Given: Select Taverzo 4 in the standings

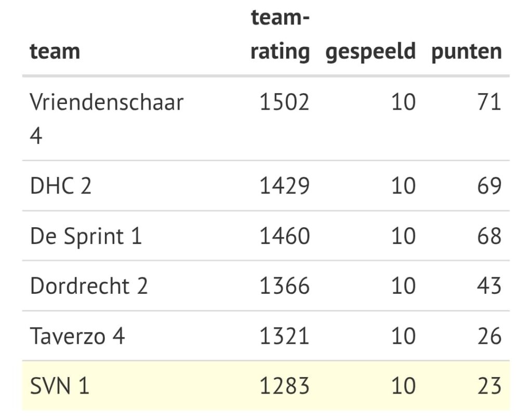Looking at the screenshot, I should pyautogui.click(x=77, y=336).
